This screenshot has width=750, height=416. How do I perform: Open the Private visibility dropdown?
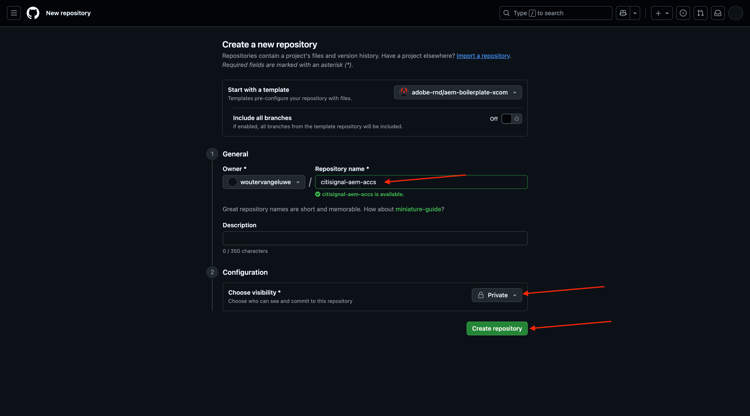pyautogui.click(x=496, y=295)
